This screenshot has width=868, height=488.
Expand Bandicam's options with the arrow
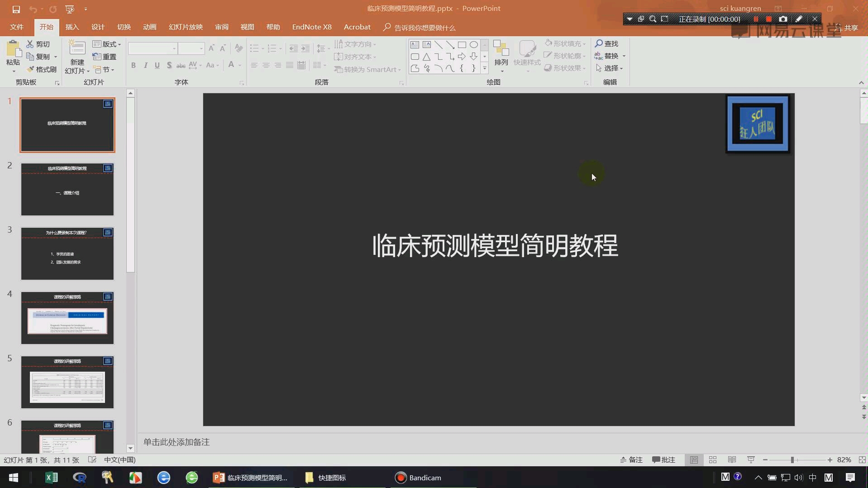[x=629, y=19]
